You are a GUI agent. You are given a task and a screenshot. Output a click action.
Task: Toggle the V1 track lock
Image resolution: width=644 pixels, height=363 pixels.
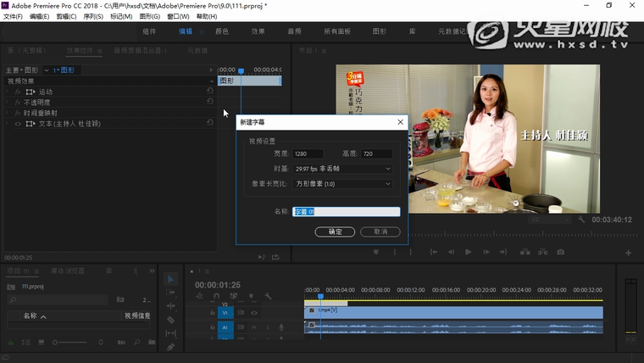pos(212,312)
